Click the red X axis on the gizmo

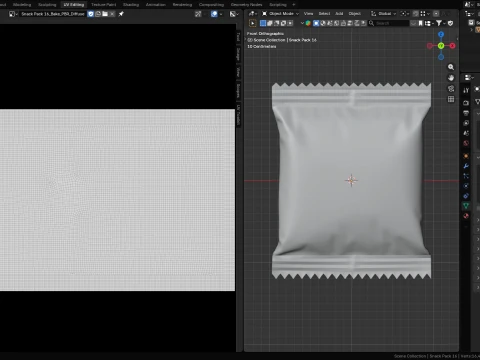click(452, 46)
